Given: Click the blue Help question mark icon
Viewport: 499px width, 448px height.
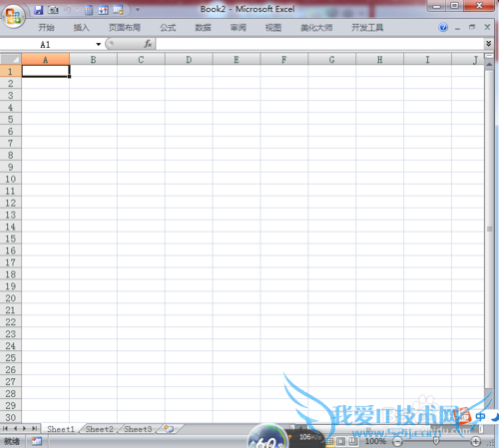Looking at the screenshot, I should [443, 27].
